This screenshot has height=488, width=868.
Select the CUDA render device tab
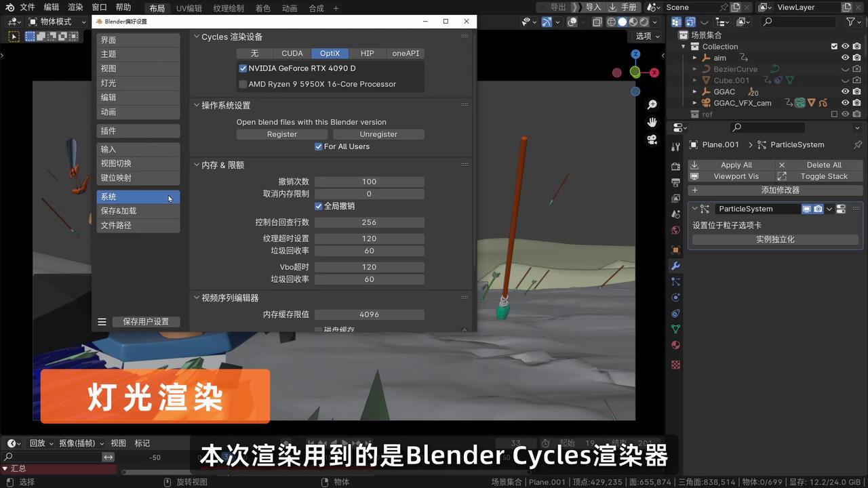(x=292, y=54)
